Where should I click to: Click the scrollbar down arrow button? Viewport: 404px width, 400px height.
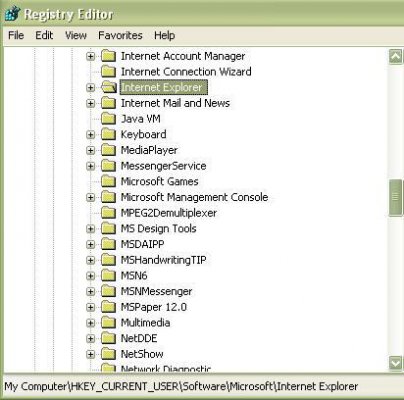[396, 362]
